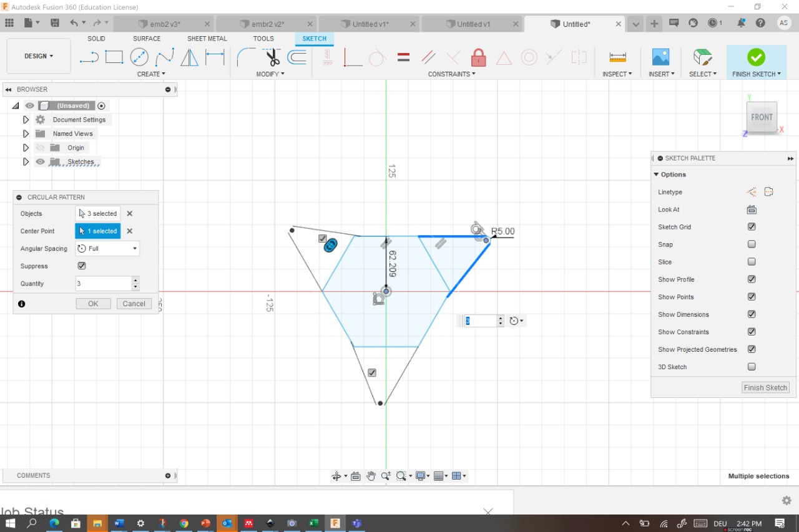The image size is (799, 532).
Task: Expand the Document Settings tree node
Action: point(26,120)
